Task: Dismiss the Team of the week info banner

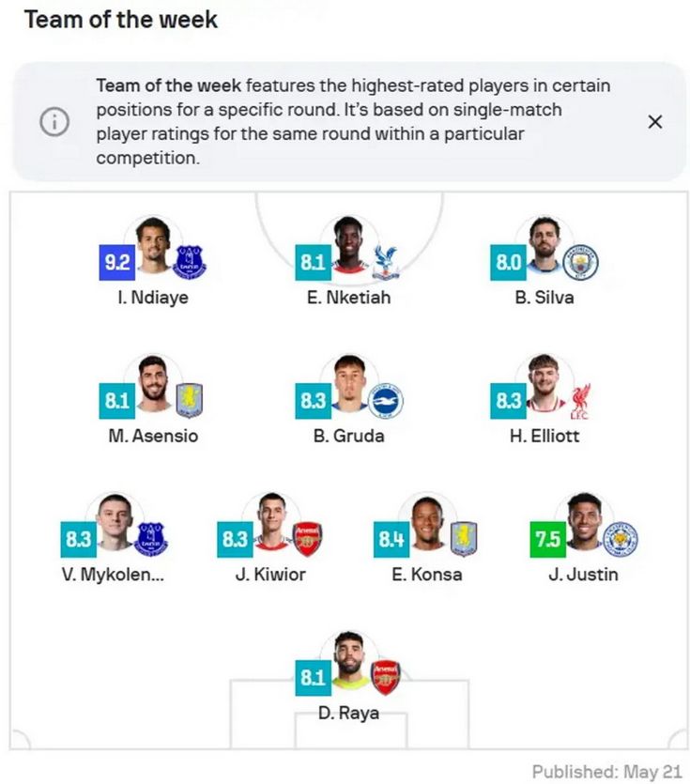Action: click(654, 121)
